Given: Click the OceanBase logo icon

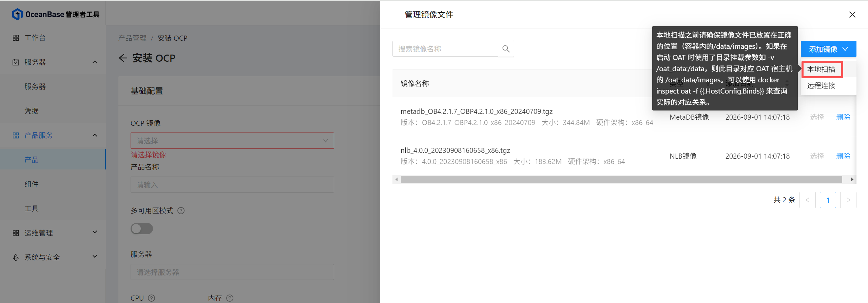Looking at the screenshot, I should point(17,14).
